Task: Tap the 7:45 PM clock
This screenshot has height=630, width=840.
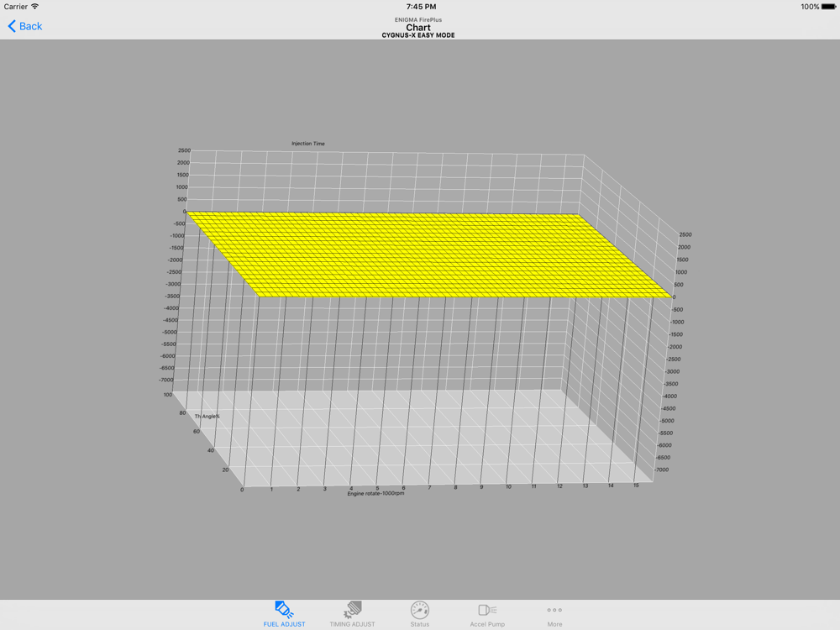Action: tap(419, 7)
